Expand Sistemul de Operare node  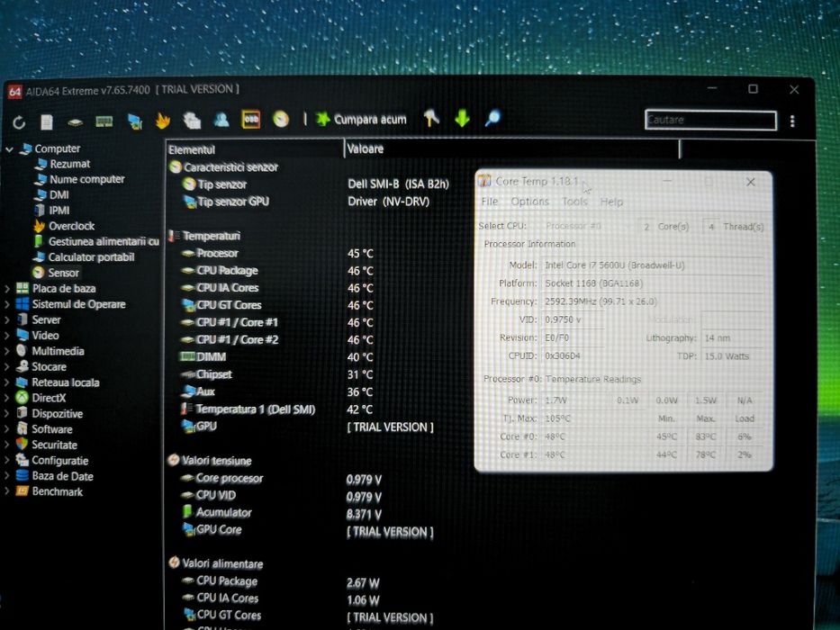[7, 304]
